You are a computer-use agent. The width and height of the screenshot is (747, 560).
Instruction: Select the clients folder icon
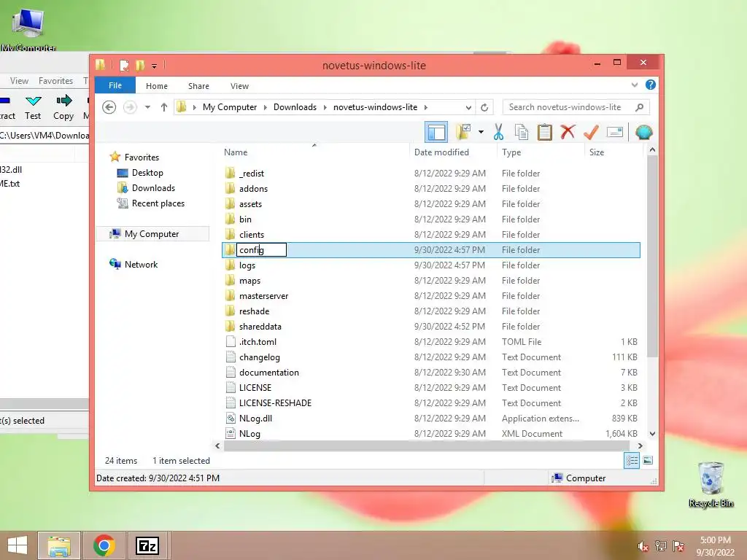point(230,234)
